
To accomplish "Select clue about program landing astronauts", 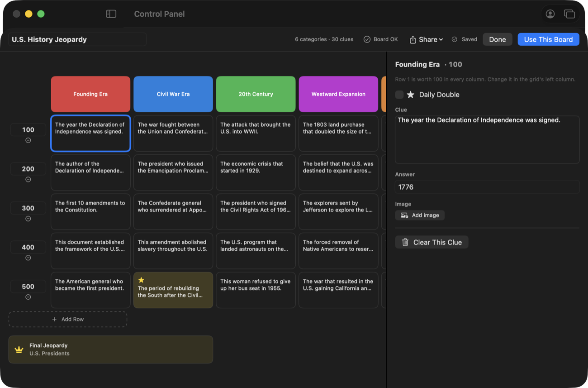I will 256,251.
